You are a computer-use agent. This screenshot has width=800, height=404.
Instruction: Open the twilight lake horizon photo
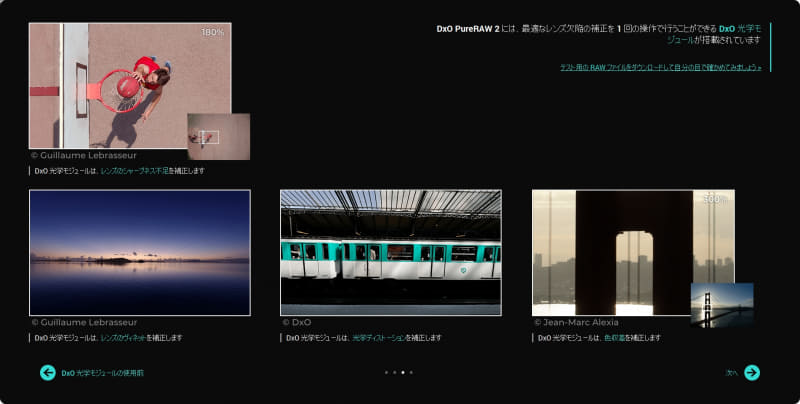tap(140, 252)
